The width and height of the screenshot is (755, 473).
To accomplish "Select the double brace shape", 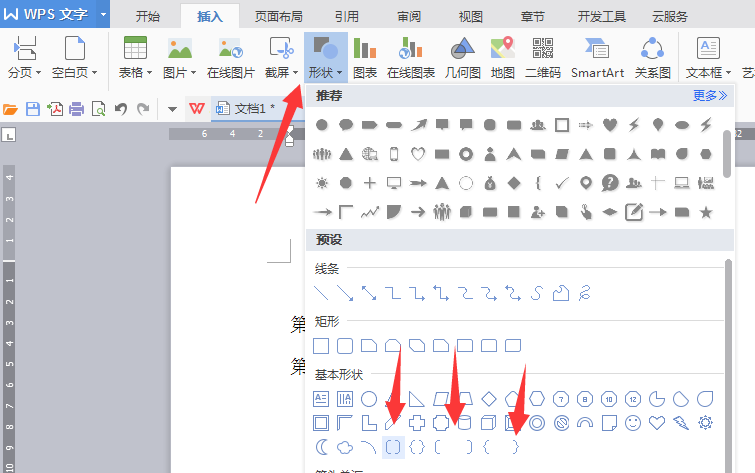I will pos(417,447).
